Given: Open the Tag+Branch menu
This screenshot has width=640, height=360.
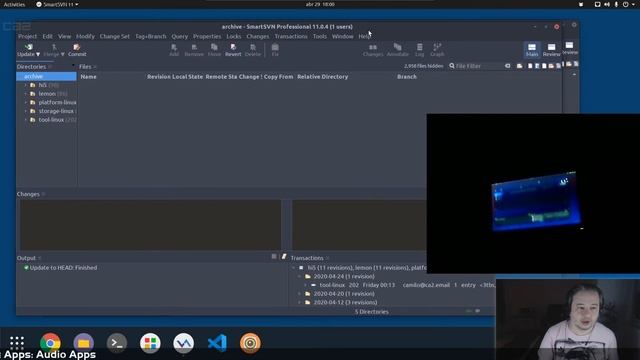Looking at the screenshot, I should pos(151,36).
